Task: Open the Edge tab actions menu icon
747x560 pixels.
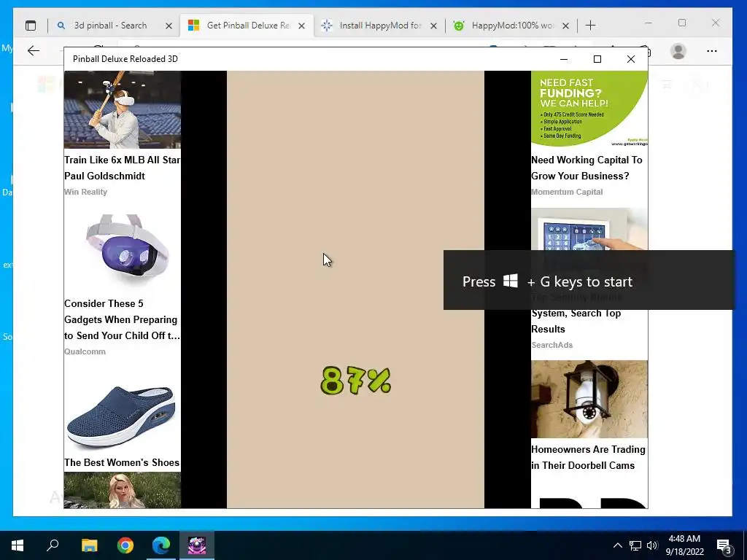Action: [x=31, y=26]
